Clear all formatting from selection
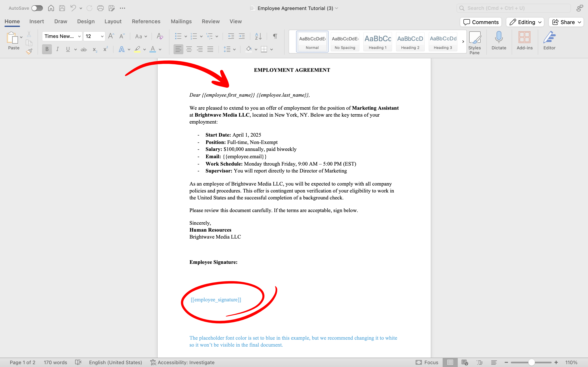The image size is (588, 367). click(159, 36)
